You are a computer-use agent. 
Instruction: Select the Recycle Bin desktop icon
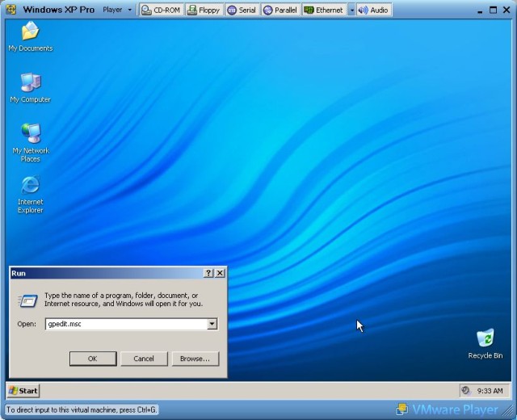pos(485,344)
